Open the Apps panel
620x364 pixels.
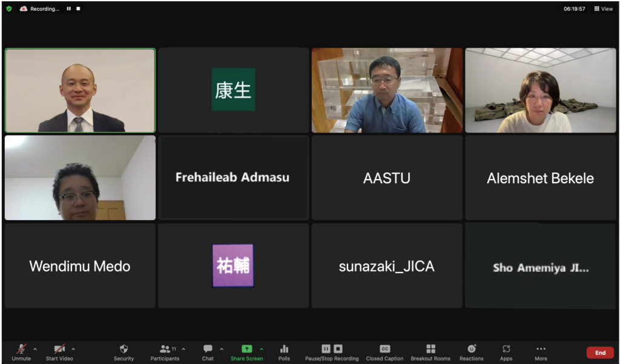coord(506,349)
